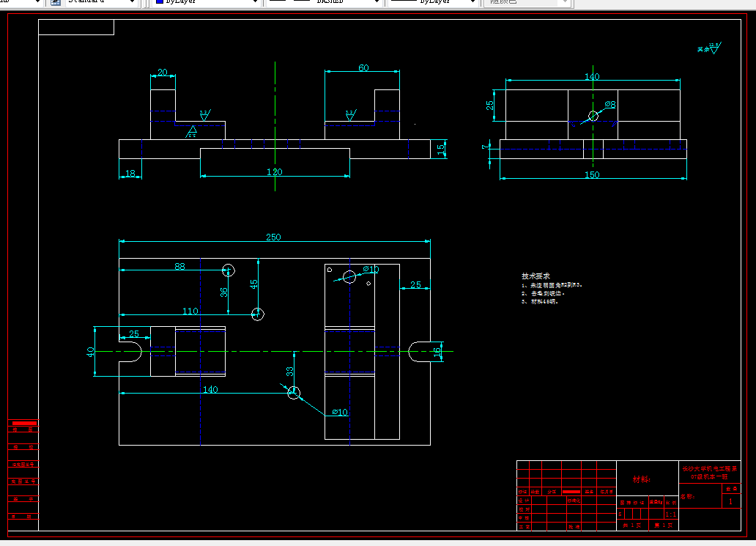Select the upper Ø10 label near right block
This screenshot has width=756, height=546.
(x=371, y=269)
